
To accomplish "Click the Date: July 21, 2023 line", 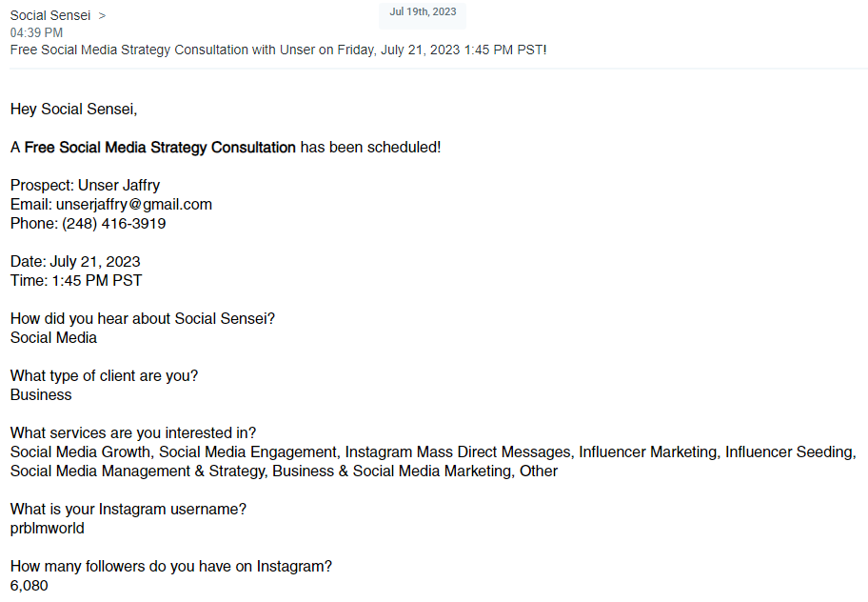I will (75, 261).
